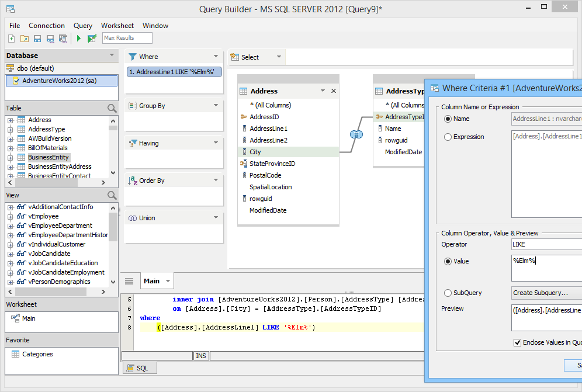Expand the AddressType table node
The height and width of the screenshot is (392, 582).
coord(10,130)
